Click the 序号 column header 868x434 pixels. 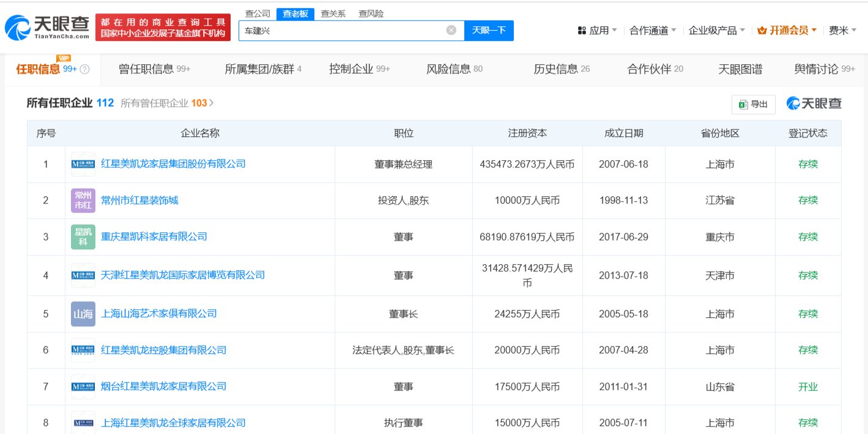click(46, 133)
